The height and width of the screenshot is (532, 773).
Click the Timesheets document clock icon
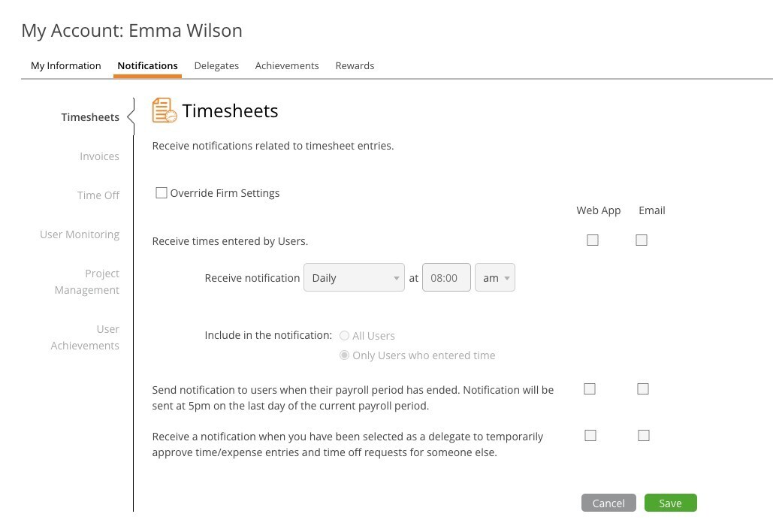pos(165,110)
